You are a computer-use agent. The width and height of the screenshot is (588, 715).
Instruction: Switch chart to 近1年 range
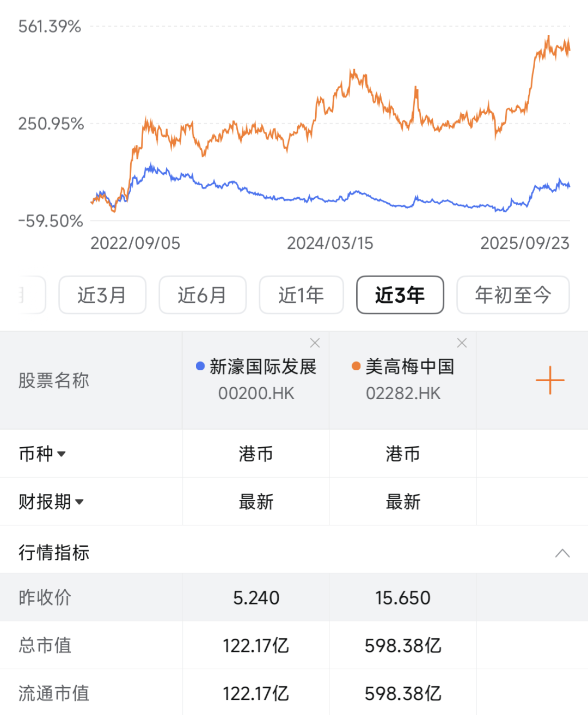pos(301,295)
